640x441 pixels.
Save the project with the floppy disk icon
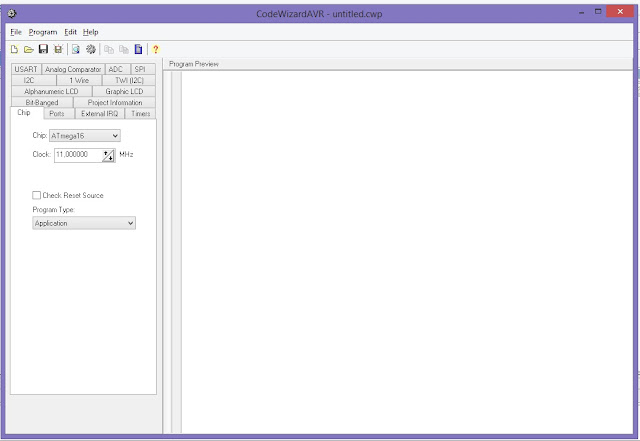pos(43,49)
